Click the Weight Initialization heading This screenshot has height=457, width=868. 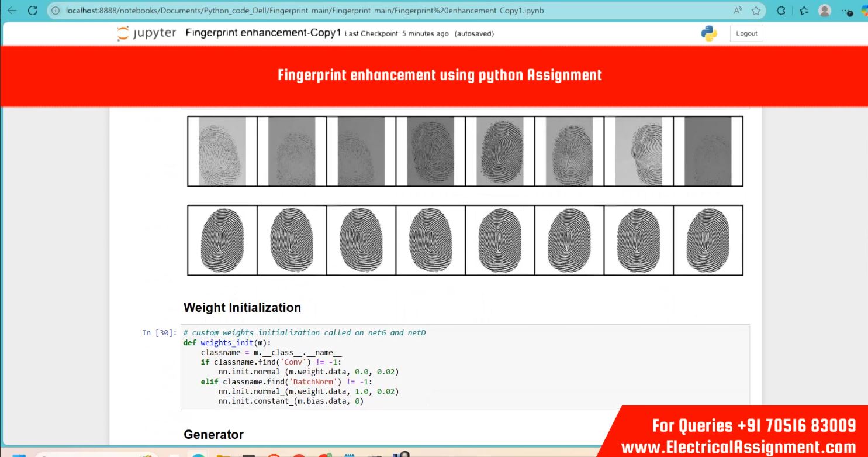pyautogui.click(x=242, y=308)
